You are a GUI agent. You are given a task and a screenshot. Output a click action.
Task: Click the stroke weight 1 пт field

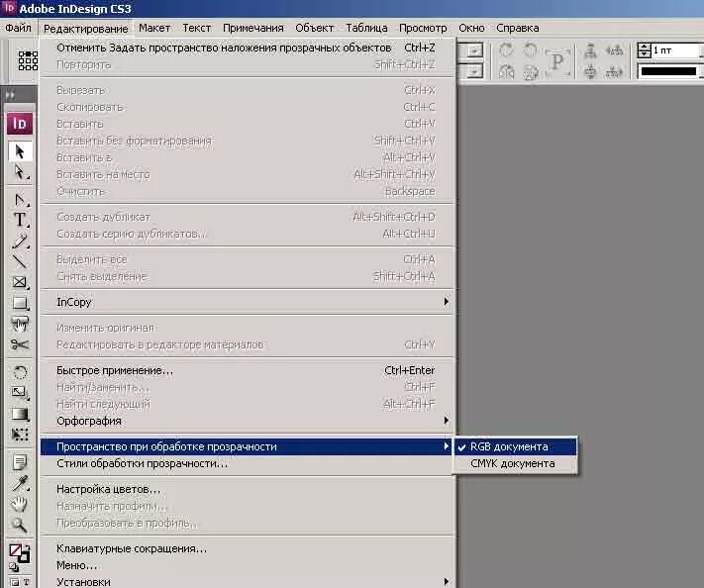(x=677, y=50)
